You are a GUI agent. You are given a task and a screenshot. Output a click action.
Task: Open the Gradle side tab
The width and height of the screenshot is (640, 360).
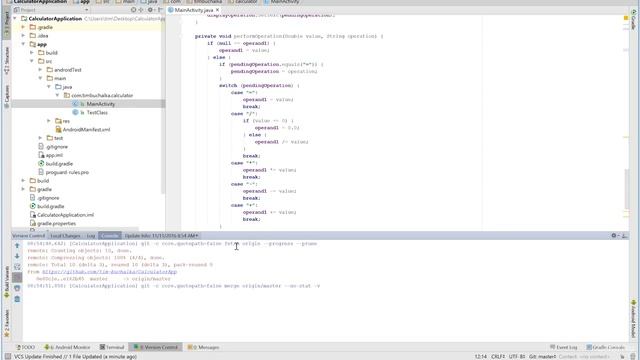[633, 20]
